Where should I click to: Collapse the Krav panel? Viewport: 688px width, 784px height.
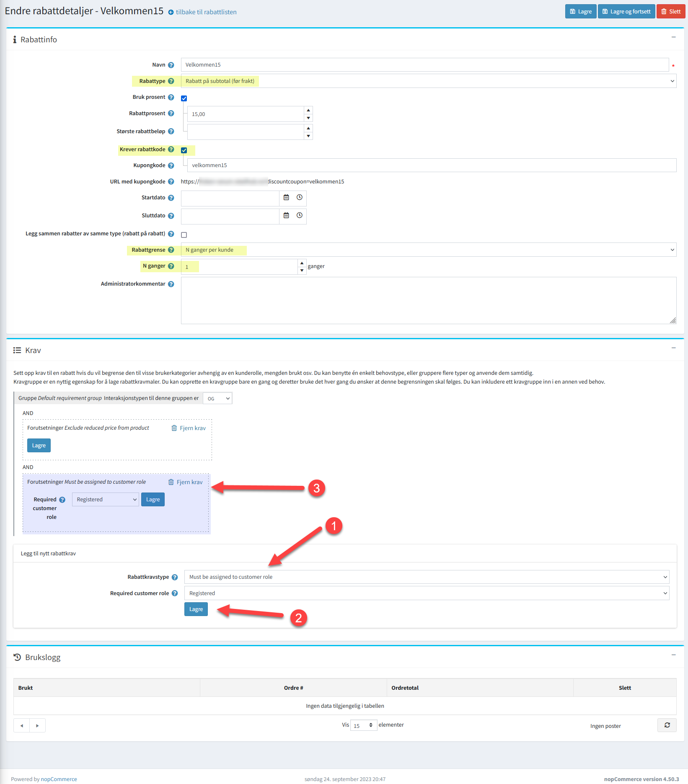(x=673, y=348)
